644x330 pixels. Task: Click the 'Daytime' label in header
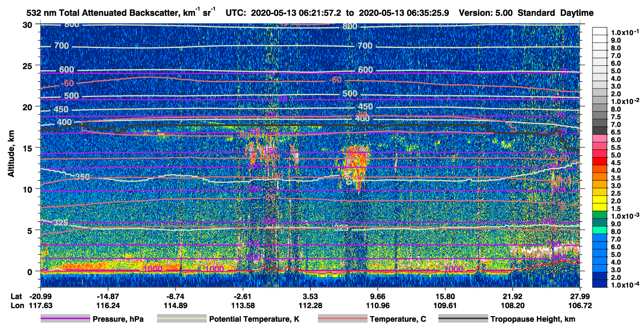[577, 13]
